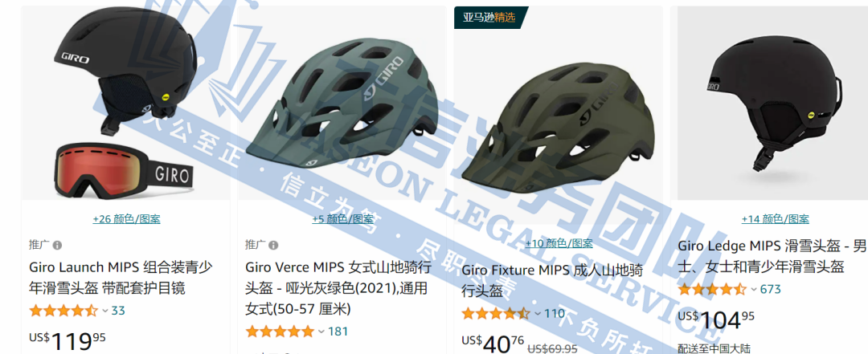Open Giro Fixture MIPS product title
The height and width of the screenshot is (354, 868).
tap(552, 280)
